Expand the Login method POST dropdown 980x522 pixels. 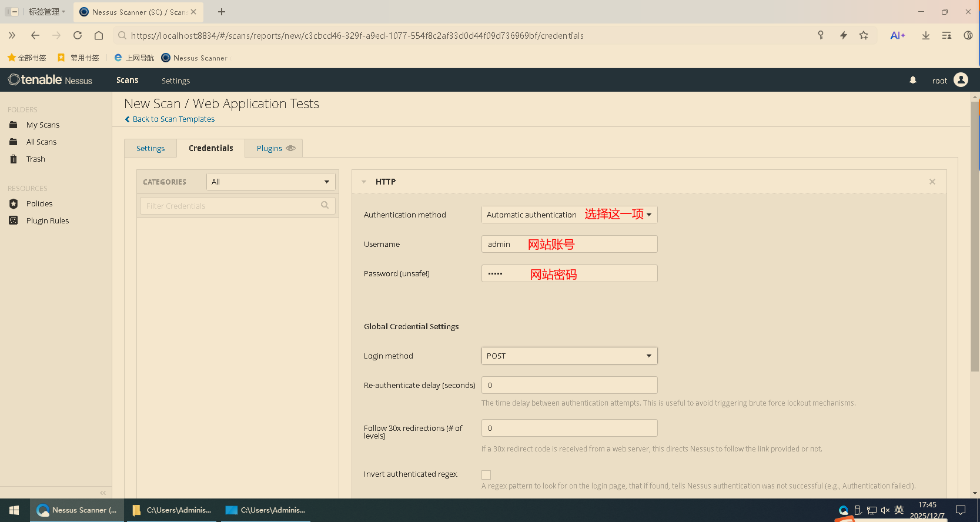(x=568, y=356)
